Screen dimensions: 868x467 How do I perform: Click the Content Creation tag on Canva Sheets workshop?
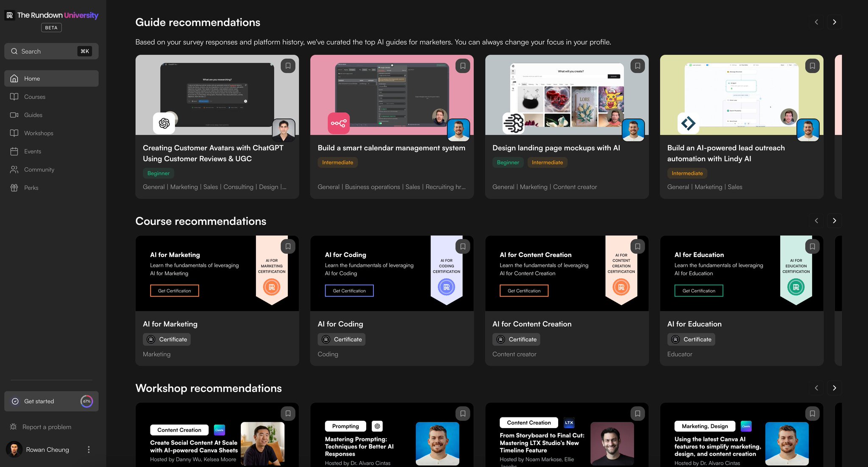pos(179,430)
